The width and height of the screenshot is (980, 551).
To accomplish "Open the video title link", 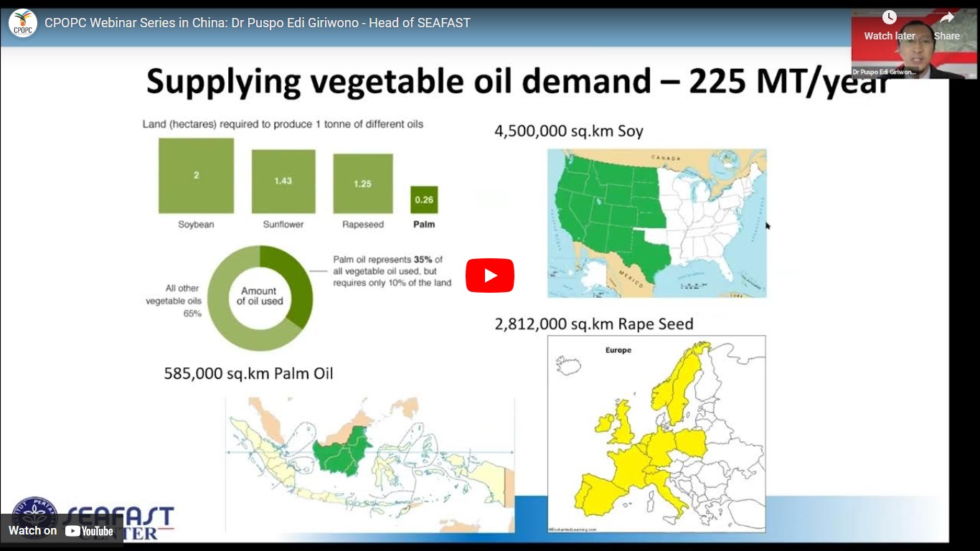I will pyautogui.click(x=258, y=23).
